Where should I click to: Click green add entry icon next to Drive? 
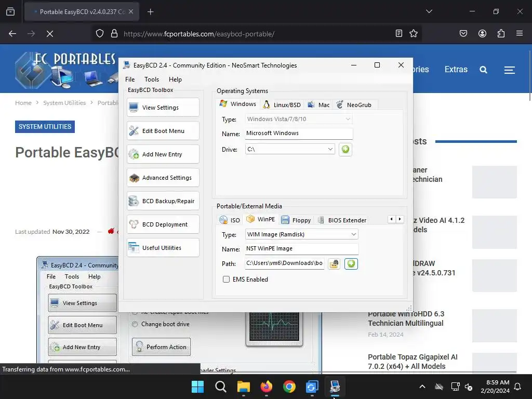[345, 149]
